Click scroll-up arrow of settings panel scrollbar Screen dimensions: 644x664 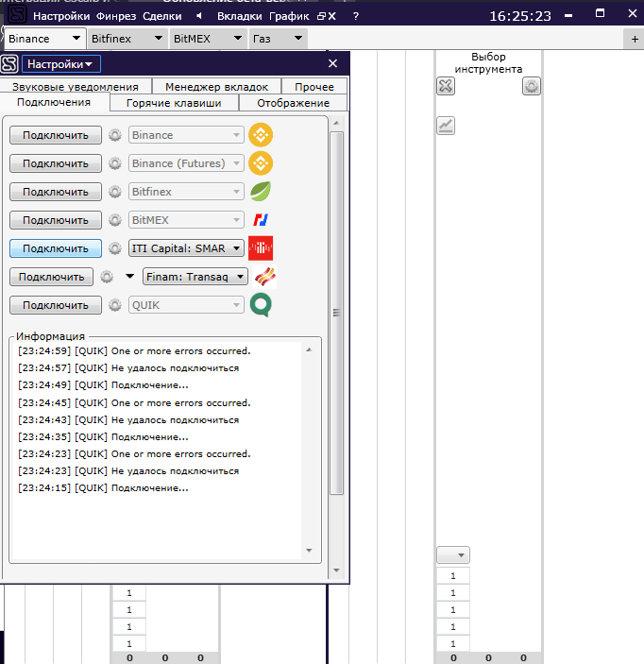pyautogui.click(x=336, y=123)
